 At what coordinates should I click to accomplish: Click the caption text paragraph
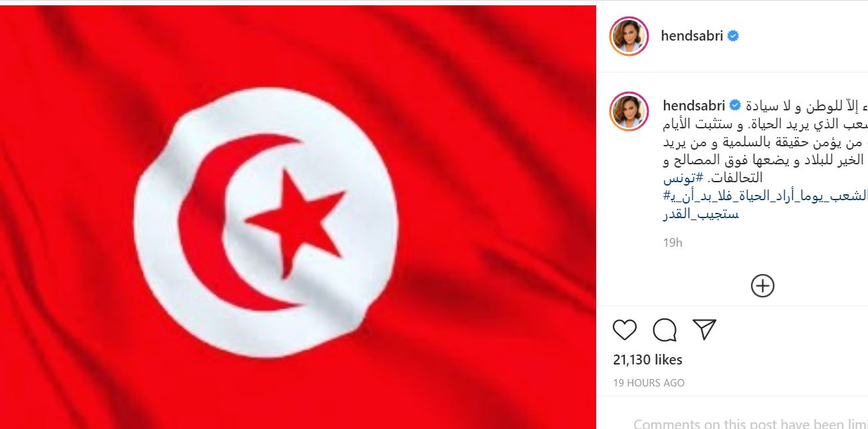[766, 142]
